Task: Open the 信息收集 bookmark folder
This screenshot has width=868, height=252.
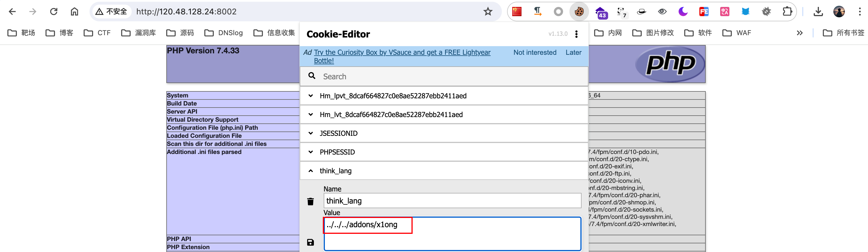Action: (x=274, y=33)
